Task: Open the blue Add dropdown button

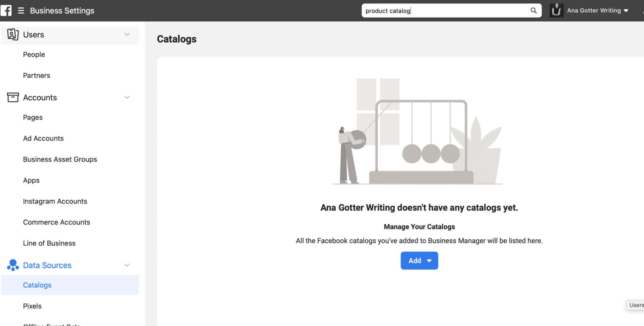Action: [x=419, y=260]
